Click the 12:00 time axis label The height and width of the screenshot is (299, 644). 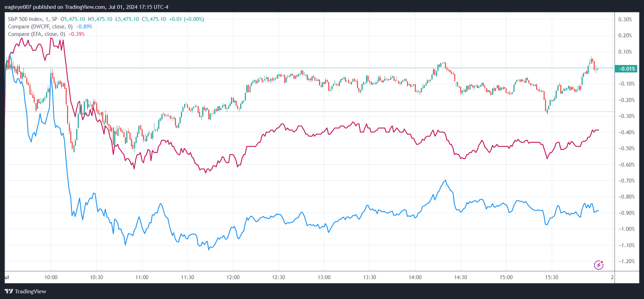[233, 277]
